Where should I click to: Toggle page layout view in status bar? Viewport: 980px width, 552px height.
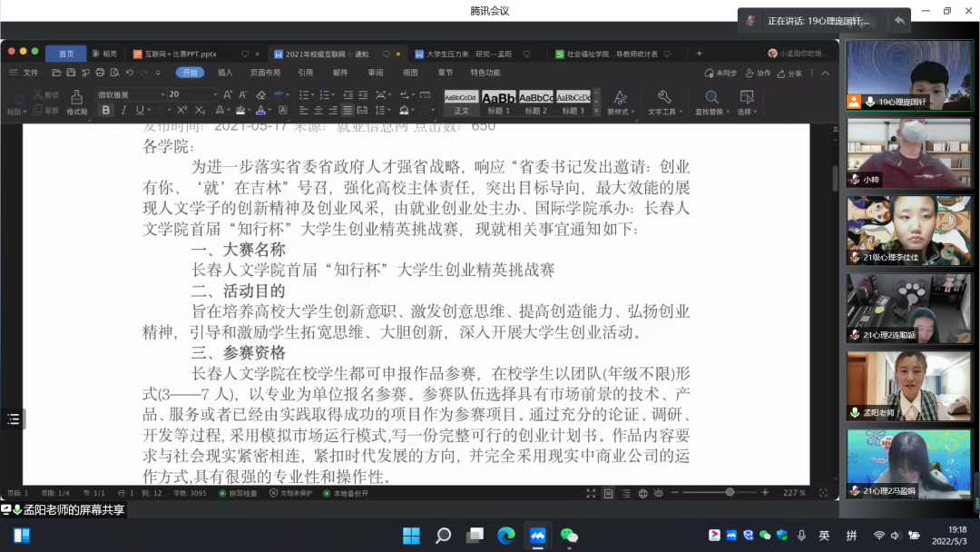pyautogui.click(x=608, y=493)
